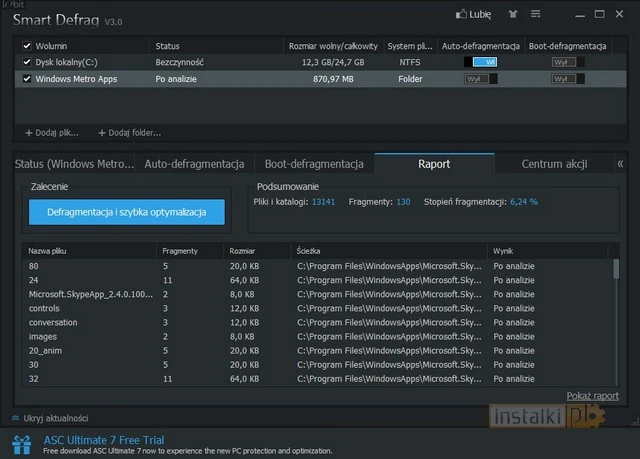Screen dimensions: 640x459
Task: Click the 870,97 MB size cell
Action: click(333, 79)
